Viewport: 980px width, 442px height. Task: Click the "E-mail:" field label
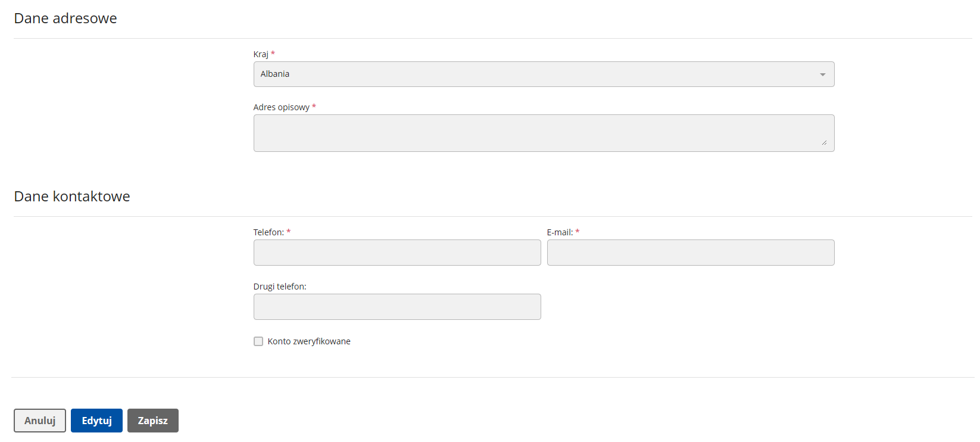coord(560,232)
